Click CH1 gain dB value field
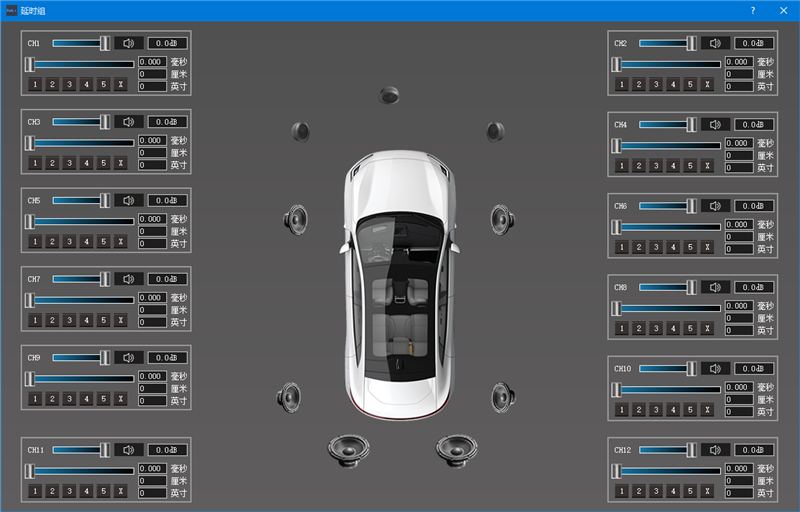The image size is (800, 512). 167,43
